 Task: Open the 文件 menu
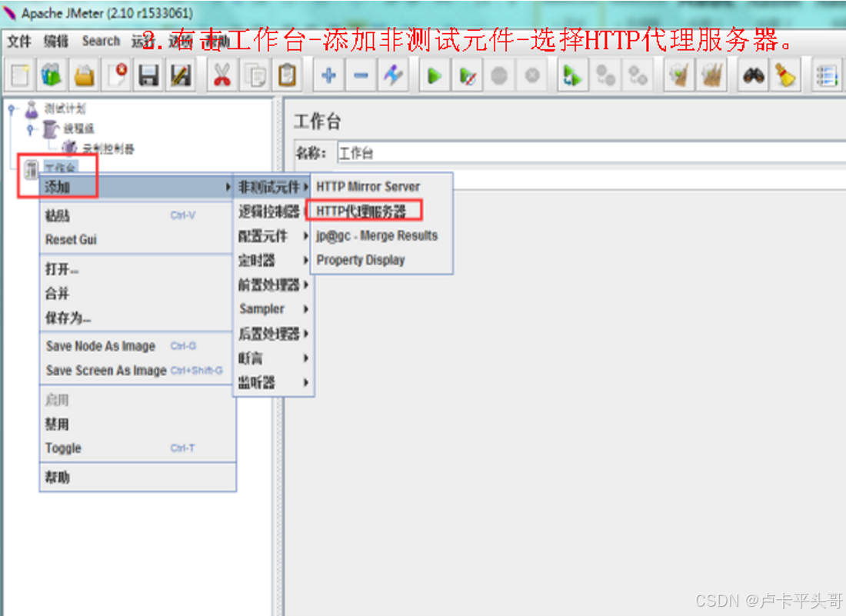(x=19, y=41)
